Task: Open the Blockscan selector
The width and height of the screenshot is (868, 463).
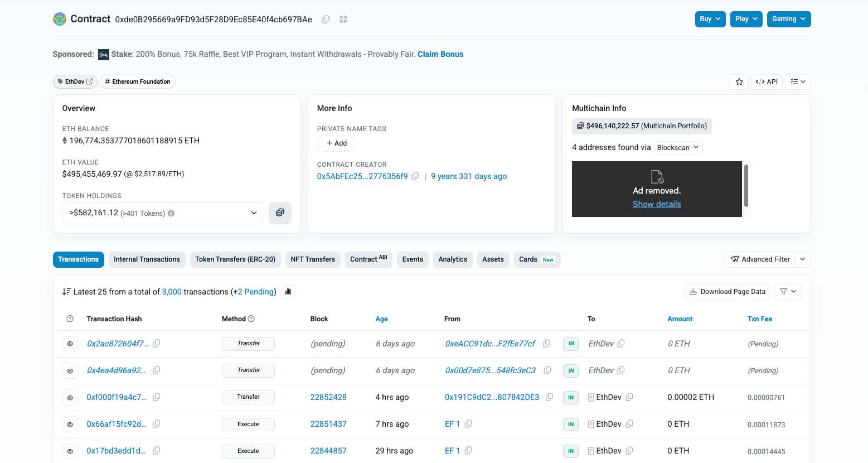Action: coord(677,147)
